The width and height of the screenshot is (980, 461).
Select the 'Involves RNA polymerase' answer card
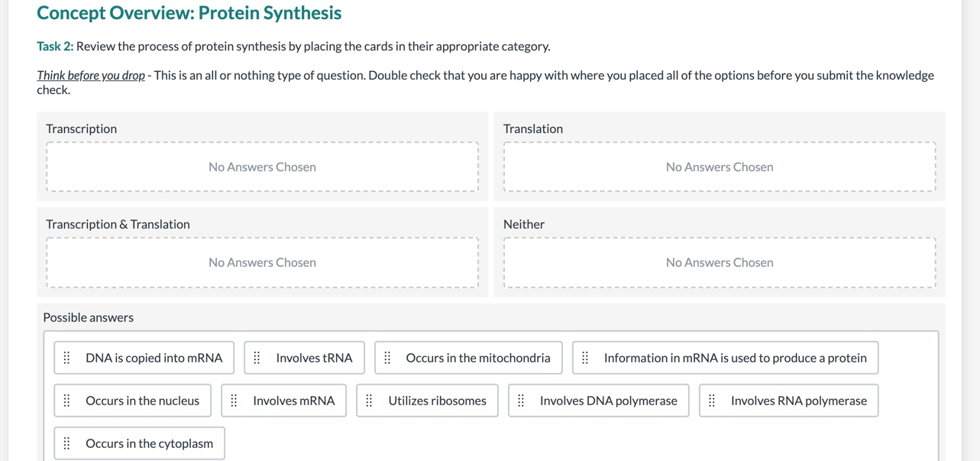pos(788,400)
